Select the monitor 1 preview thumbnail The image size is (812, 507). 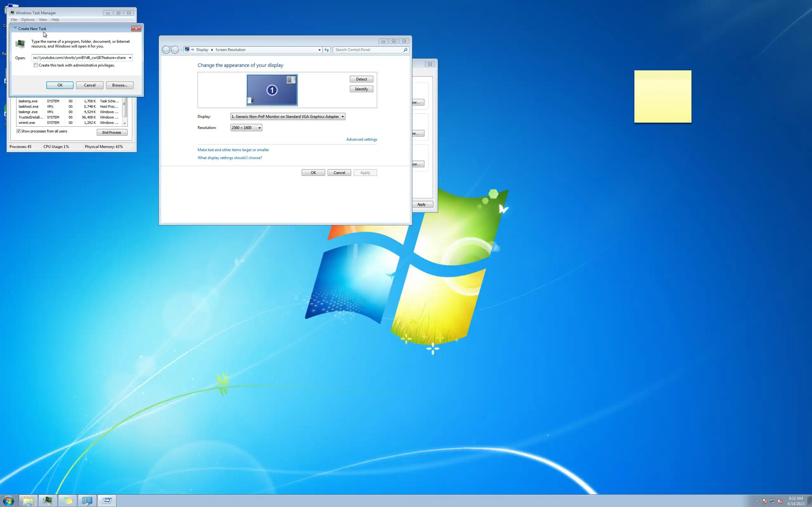272,90
